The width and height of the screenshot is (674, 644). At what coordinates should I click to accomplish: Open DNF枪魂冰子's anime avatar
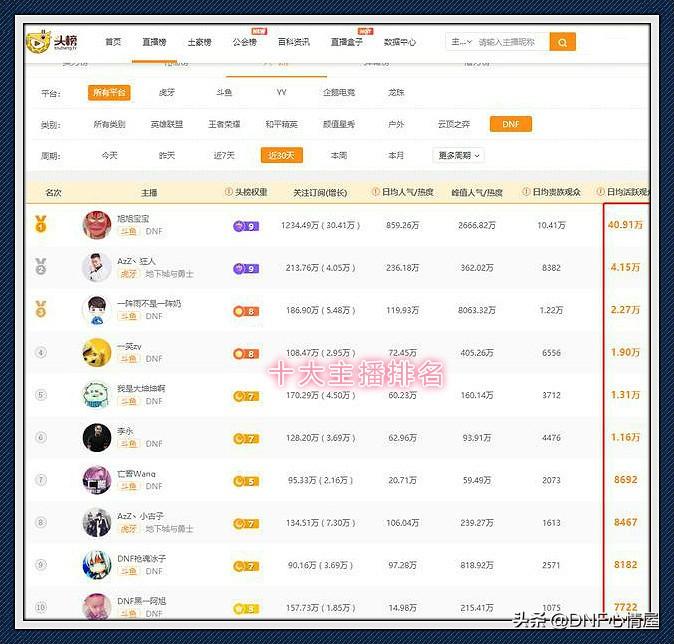tap(97, 564)
